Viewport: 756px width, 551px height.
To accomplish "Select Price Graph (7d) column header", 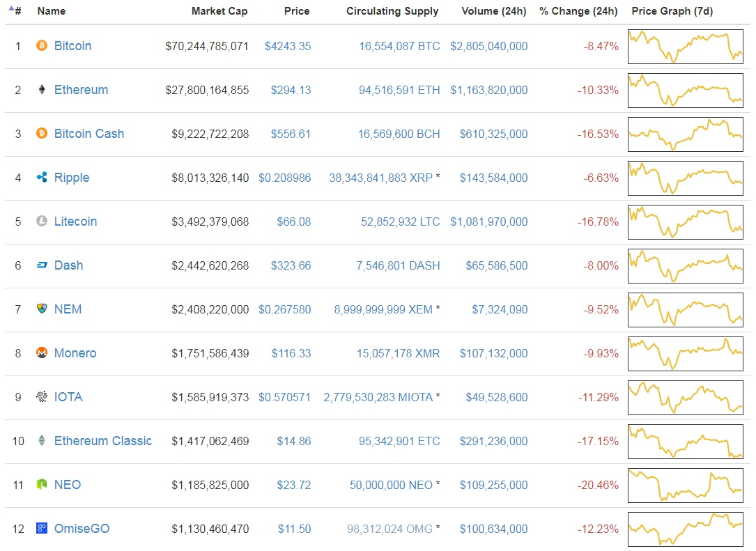I will tap(672, 11).
